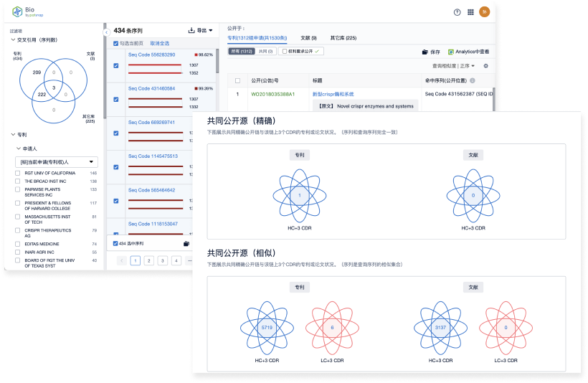Screen dimensions: 588x383
Task: Open the 导出 export dropdown
Action: tap(201, 30)
